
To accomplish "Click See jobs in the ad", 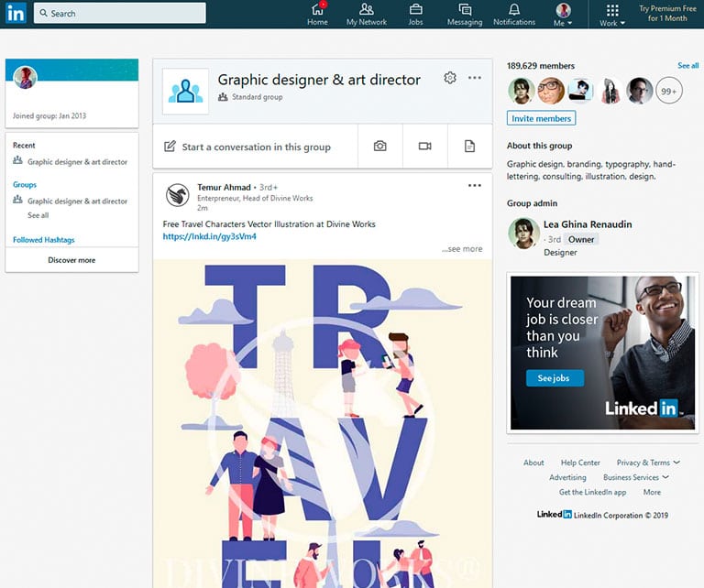I will click(x=555, y=378).
